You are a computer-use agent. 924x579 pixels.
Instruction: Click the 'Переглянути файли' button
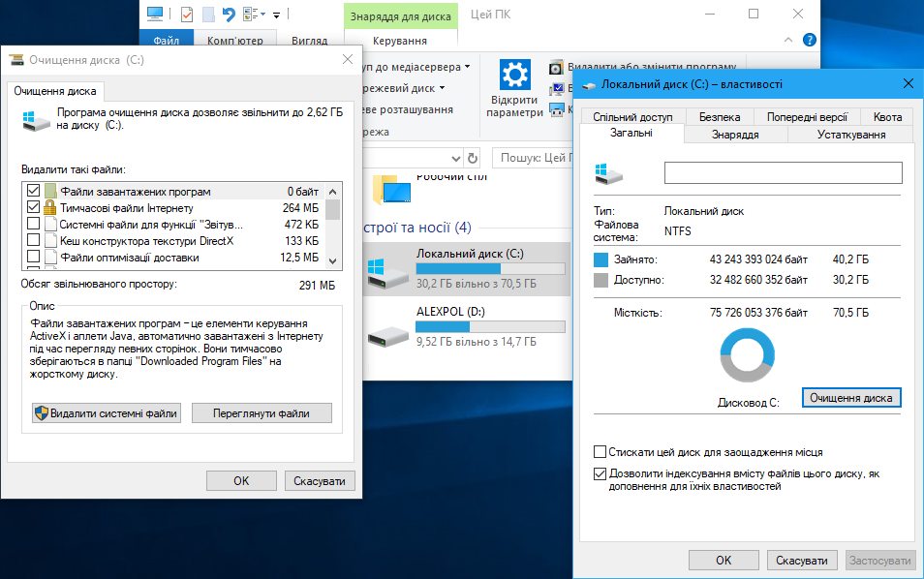point(261,413)
